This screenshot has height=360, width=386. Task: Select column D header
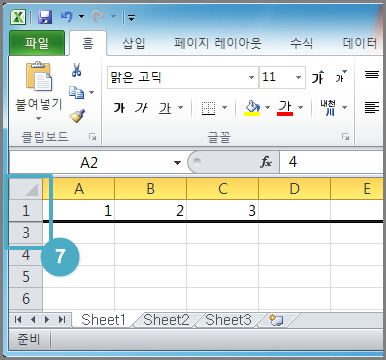point(295,189)
